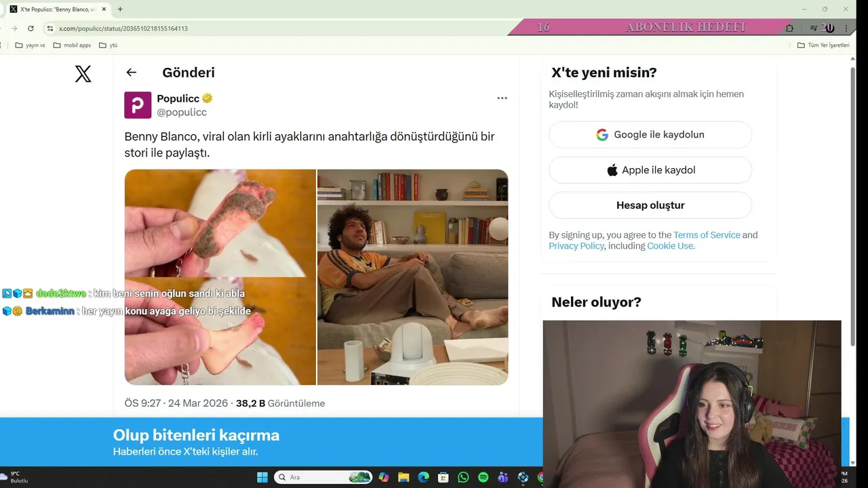
Task: Open Microsoft Edge from the taskbar
Action: coord(423,477)
